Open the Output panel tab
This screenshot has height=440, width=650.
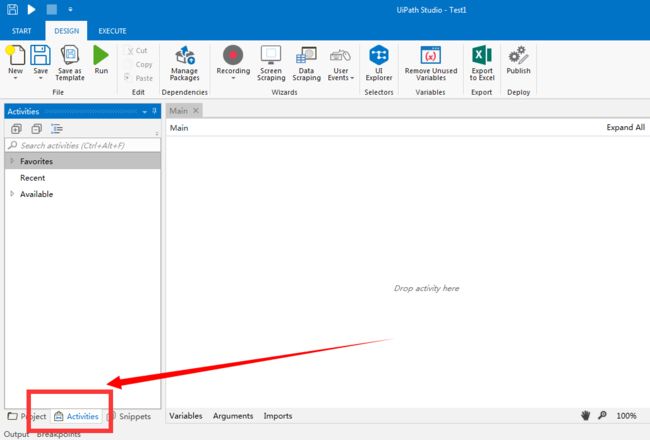pyautogui.click(x=16, y=434)
